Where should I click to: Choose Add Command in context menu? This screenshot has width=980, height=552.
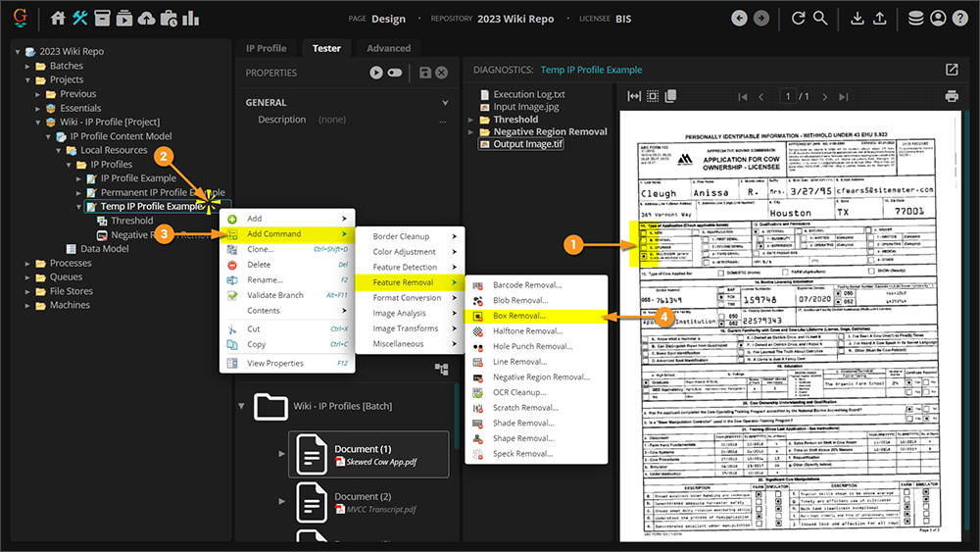[x=287, y=233]
